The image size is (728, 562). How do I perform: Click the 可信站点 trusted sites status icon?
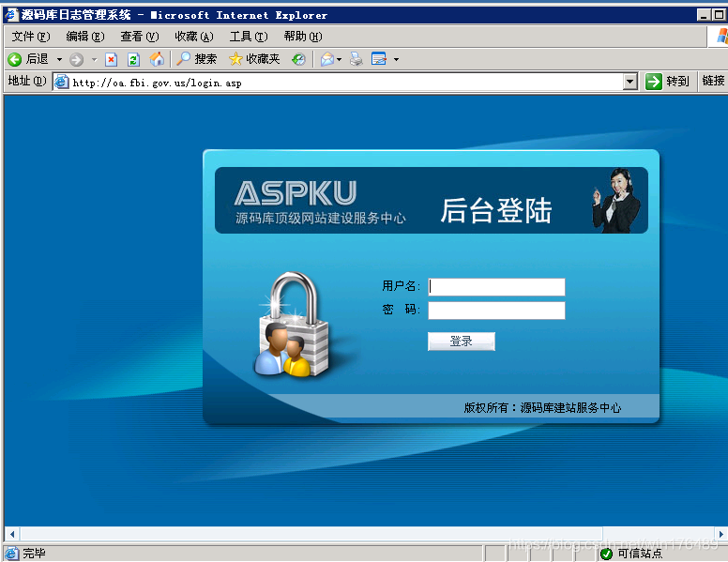click(x=606, y=554)
